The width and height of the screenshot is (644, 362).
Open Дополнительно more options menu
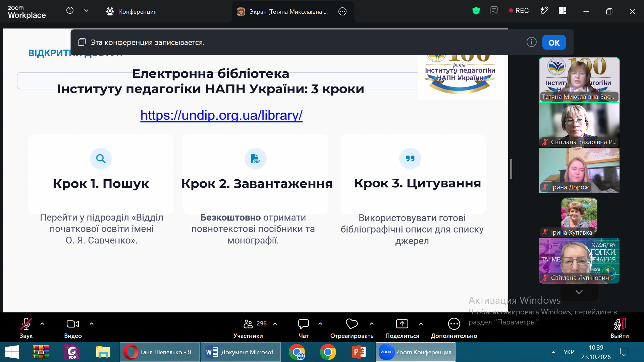(x=454, y=328)
